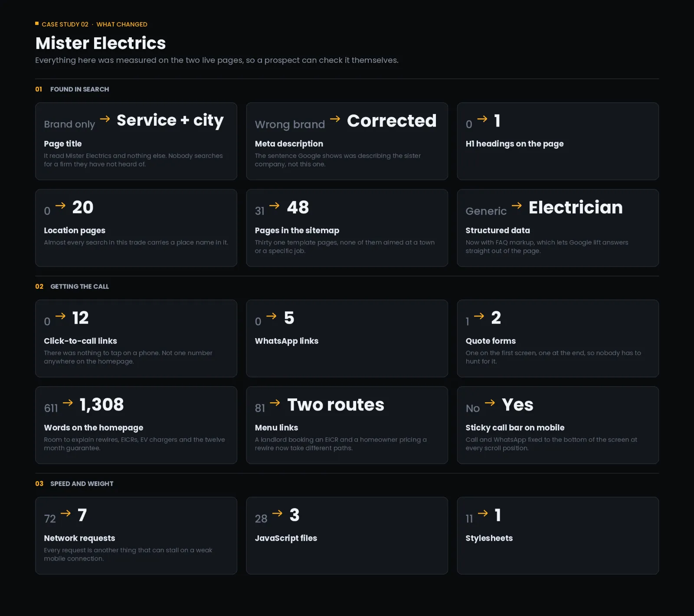Select the "Stylesheets" label

(x=489, y=538)
